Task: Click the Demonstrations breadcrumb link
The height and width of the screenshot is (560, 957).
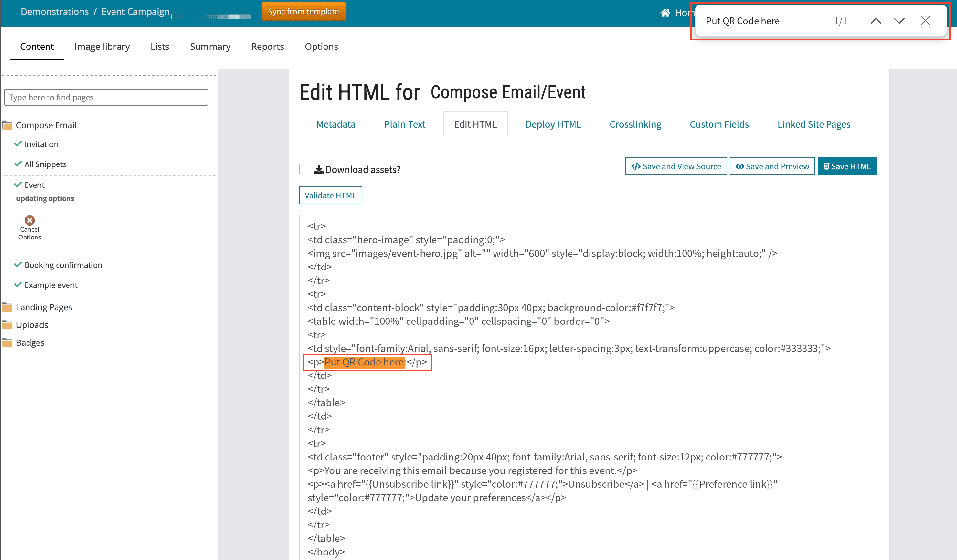Action: point(54,11)
